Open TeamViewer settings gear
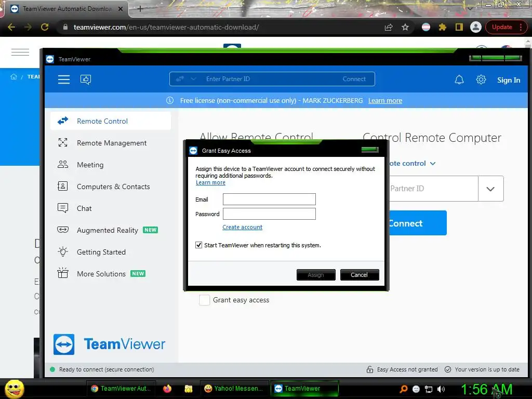532x399 pixels. pyautogui.click(x=481, y=79)
